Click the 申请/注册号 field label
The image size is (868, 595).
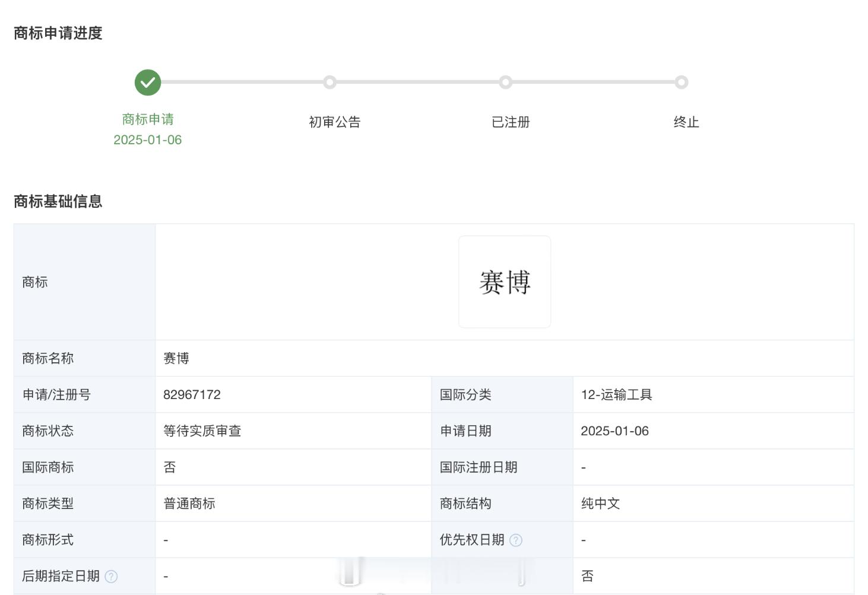click(56, 395)
